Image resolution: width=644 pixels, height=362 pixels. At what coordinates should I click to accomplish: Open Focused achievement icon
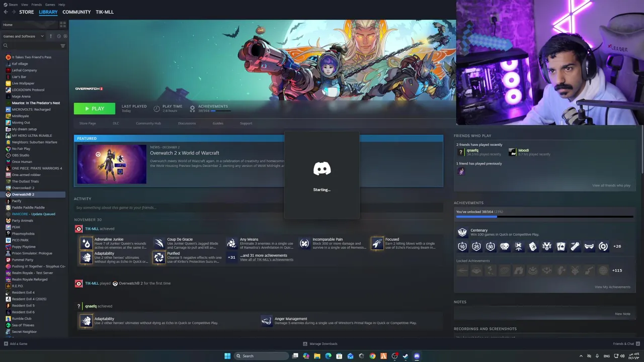tap(377, 243)
